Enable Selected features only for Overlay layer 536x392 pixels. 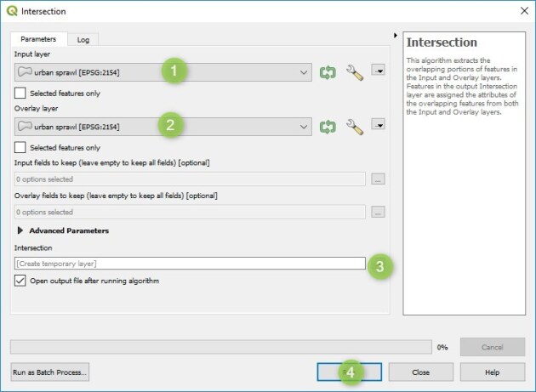pyautogui.click(x=20, y=147)
